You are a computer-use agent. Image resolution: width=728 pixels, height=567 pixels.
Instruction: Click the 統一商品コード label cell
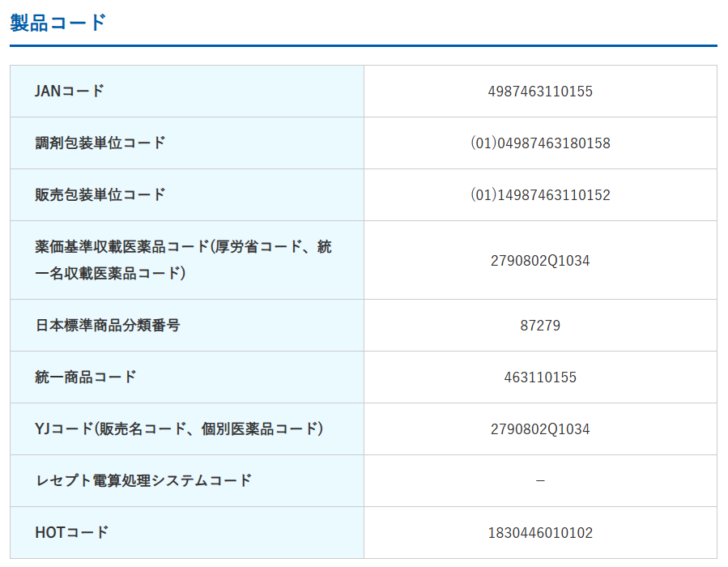pyautogui.click(x=86, y=377)
